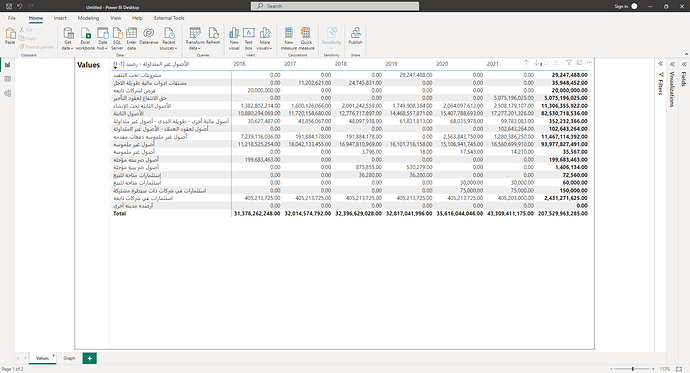Image resolution: width=690 pixels, height=373 pixels.
Task: Add a Text box
Action: [x=249, y=39]
